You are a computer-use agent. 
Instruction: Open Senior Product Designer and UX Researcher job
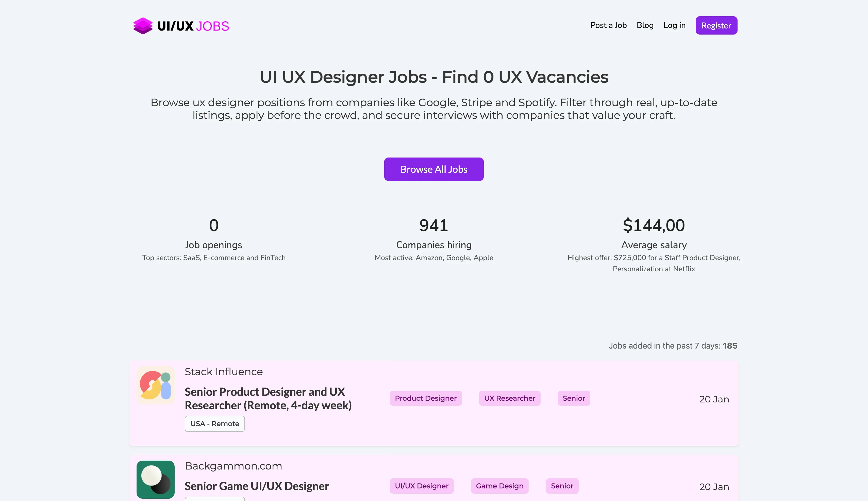(268, 398)
